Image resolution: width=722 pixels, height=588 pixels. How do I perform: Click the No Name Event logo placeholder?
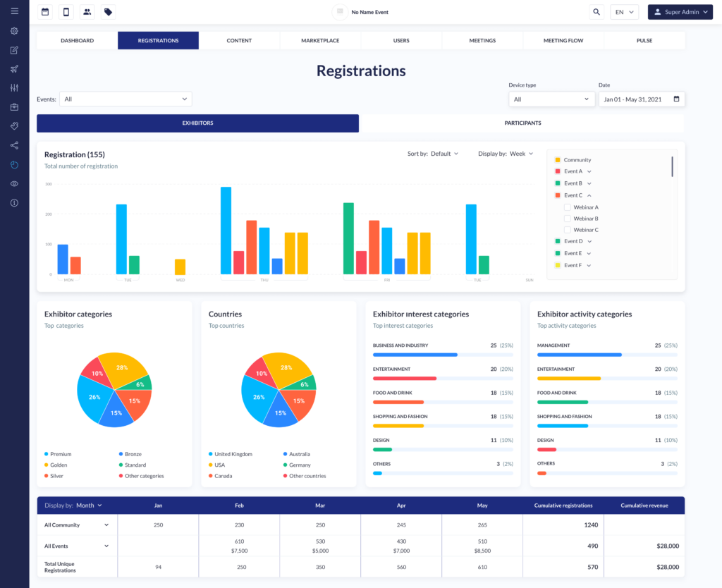tap(340, 12)
